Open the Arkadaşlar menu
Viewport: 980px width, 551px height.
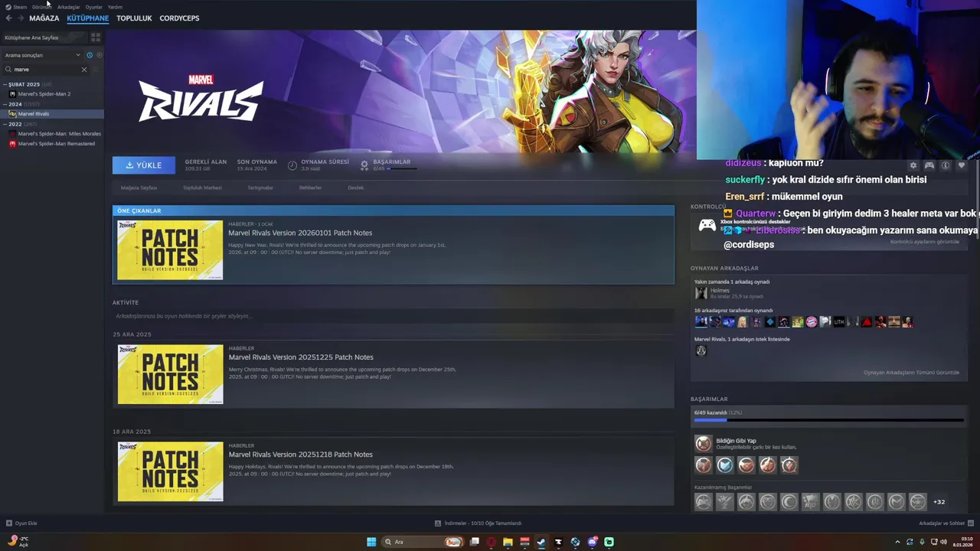[68, 7]
